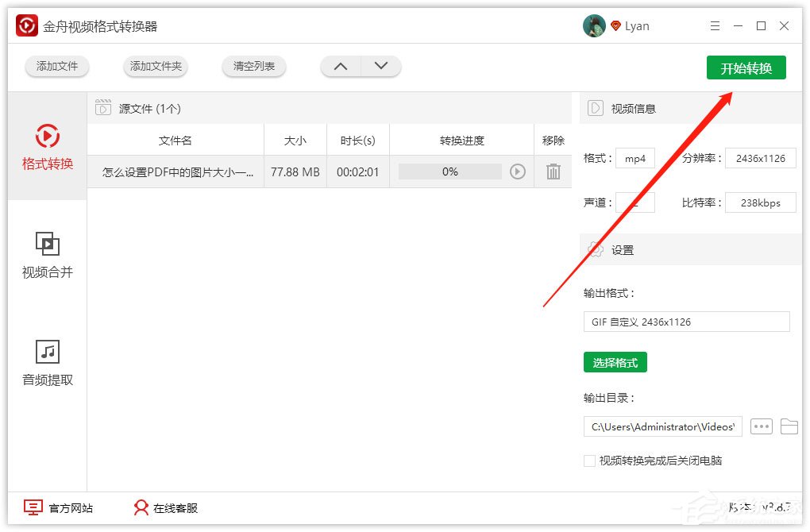Open the hamburger menu at top right

coord(715,25)
